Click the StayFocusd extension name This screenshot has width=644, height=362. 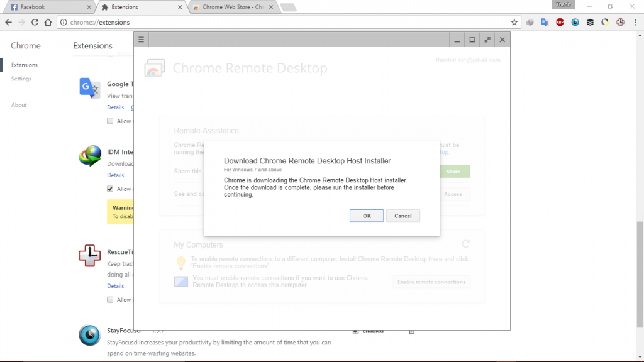124,331
